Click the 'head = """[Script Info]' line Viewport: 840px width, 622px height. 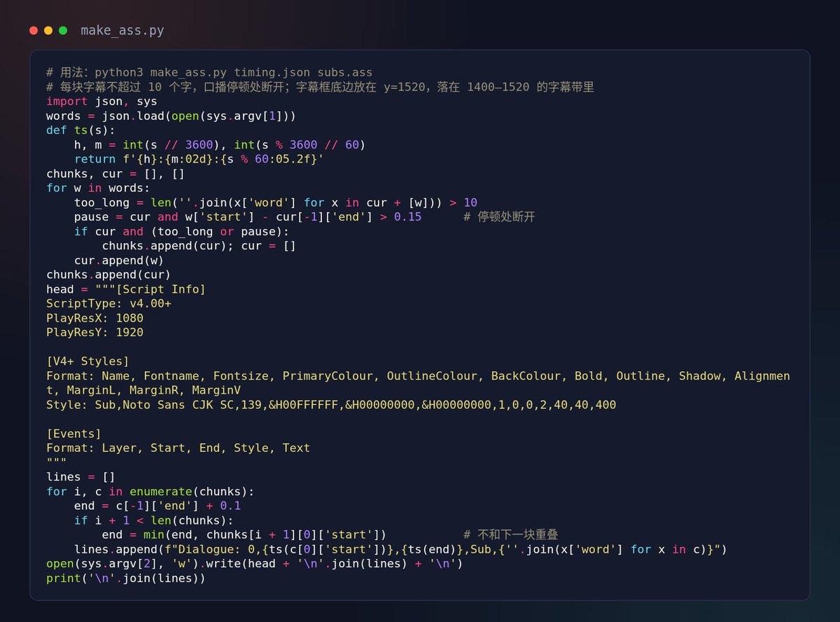point(126,289)
